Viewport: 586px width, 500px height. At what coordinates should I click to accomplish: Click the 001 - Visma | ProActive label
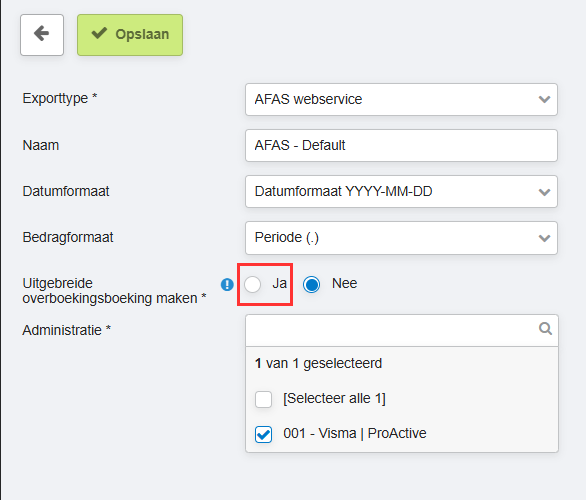click(x=355, y=433)
